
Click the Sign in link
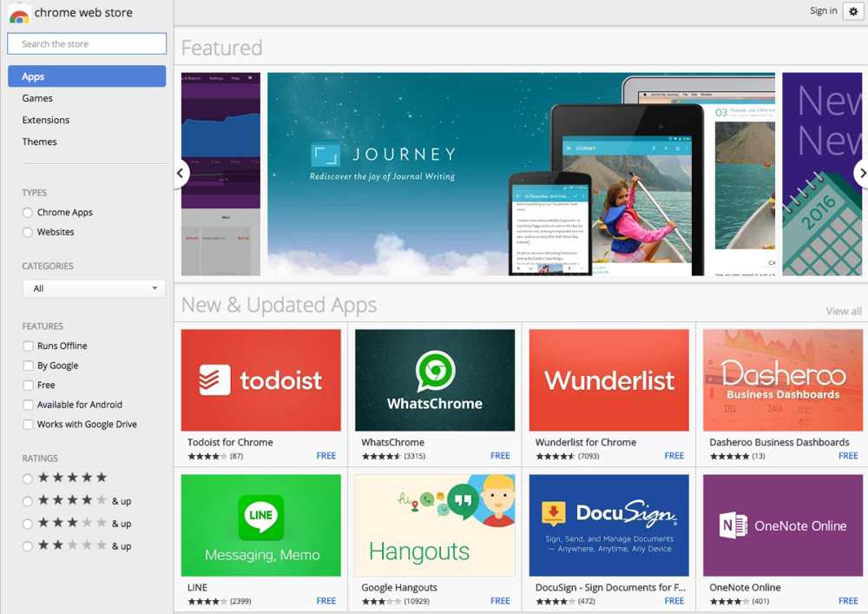[x=823, y=10]
